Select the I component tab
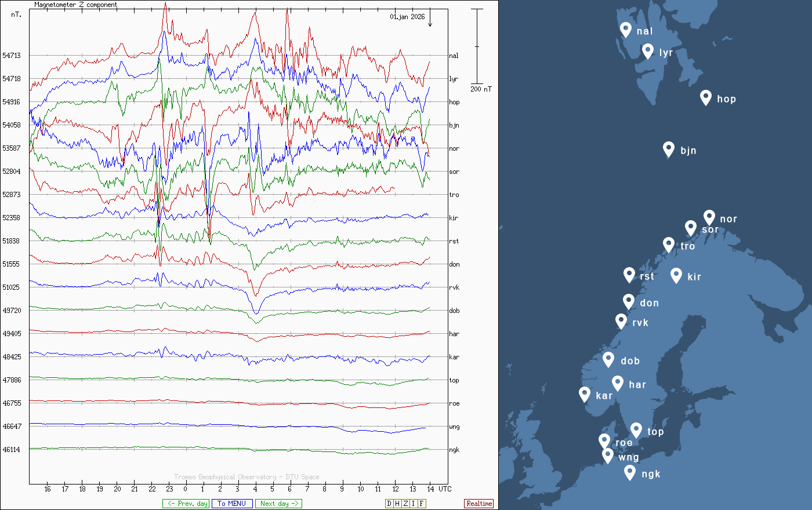812x510 pixels. [414, 504]
